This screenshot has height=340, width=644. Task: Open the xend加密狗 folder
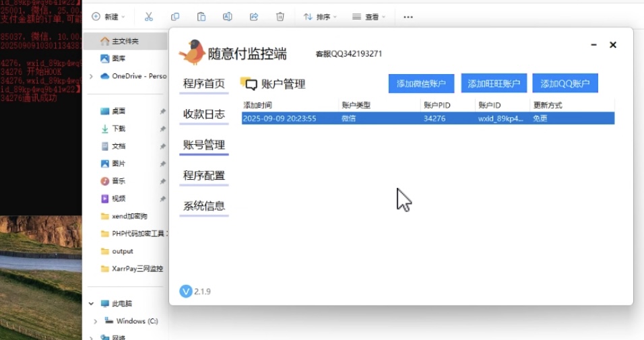click(124, 216)
